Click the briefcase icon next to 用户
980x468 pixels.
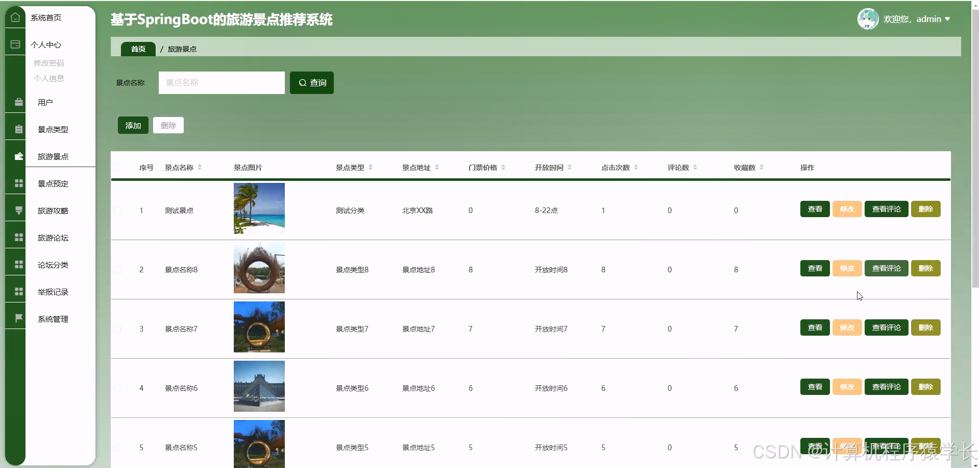click(19, 102)
